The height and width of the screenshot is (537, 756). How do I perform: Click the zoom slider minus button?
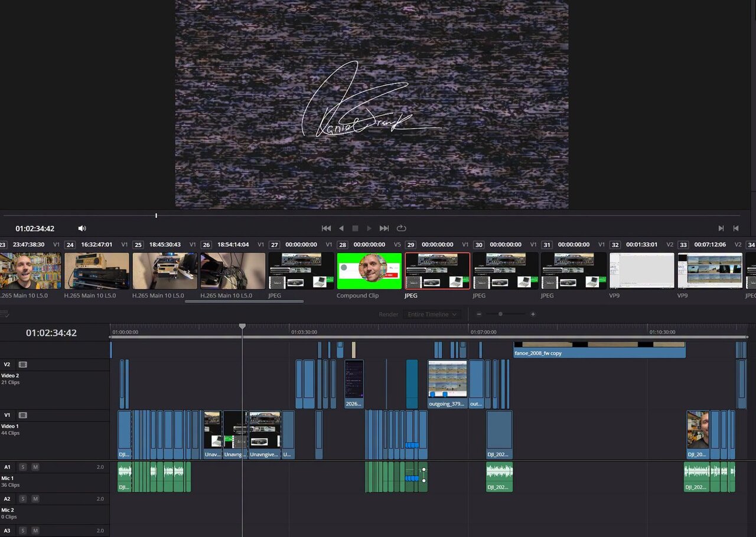pyautogui.click(x=479, y=315)
